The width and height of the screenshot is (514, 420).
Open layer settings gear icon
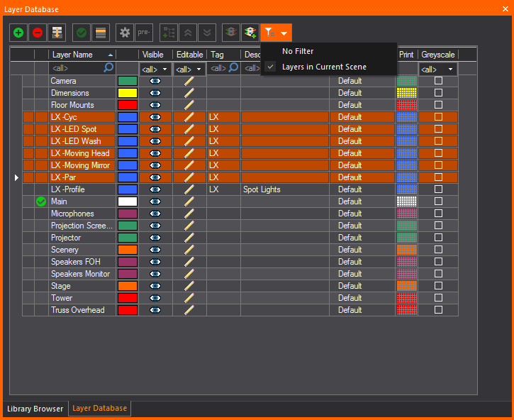[125, 33]
